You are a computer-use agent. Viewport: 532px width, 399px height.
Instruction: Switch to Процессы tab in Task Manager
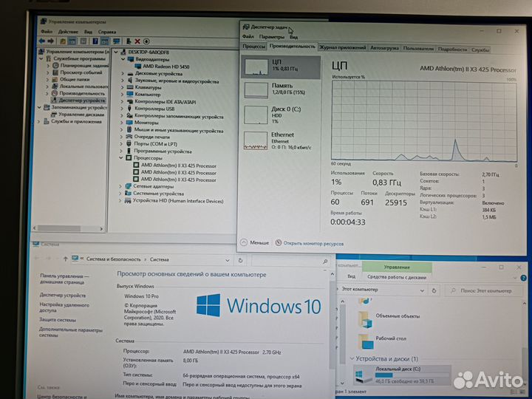(253, 47)
